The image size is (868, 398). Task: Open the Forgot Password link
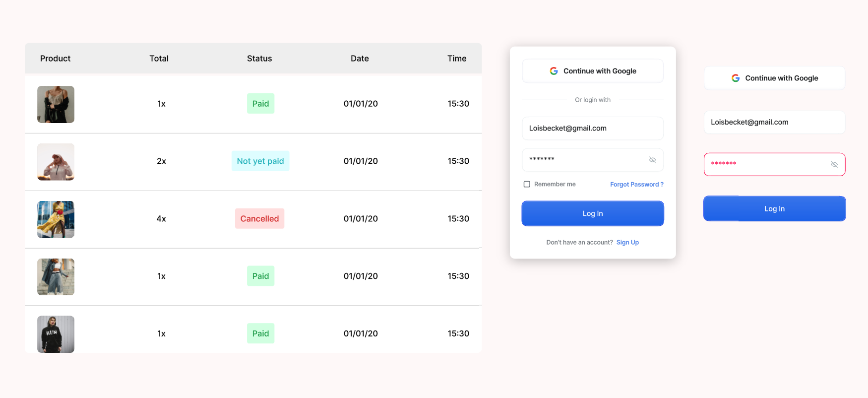tap(636, 184)
